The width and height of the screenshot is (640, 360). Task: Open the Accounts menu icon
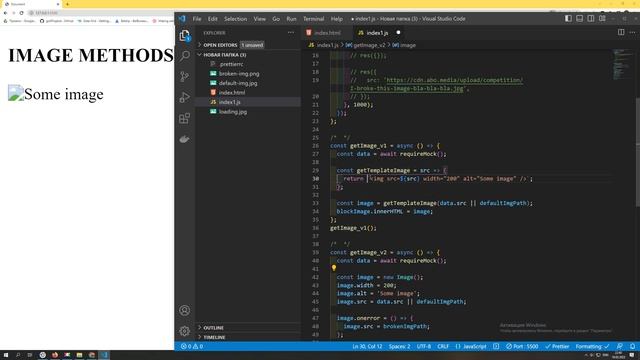tap(184, 310)
